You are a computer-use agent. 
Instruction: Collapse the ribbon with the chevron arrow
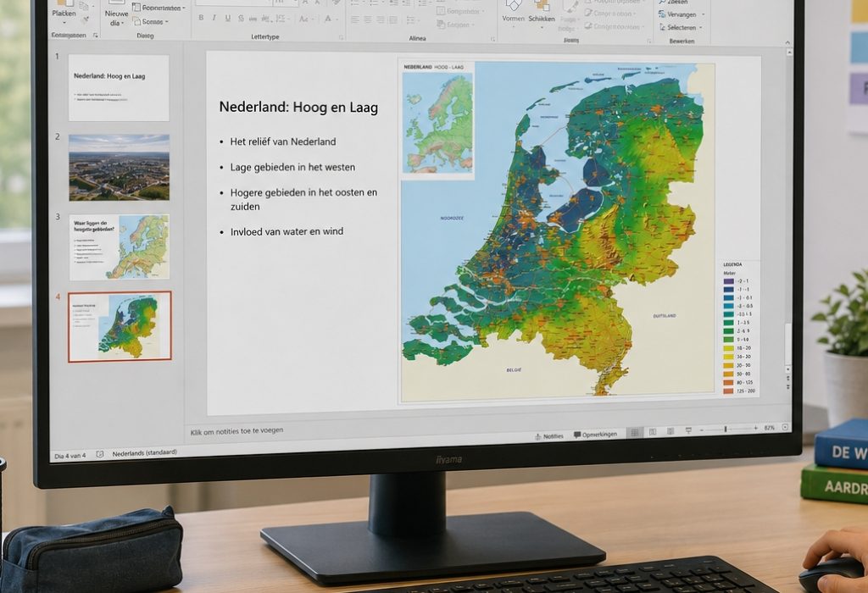(787, 42)
